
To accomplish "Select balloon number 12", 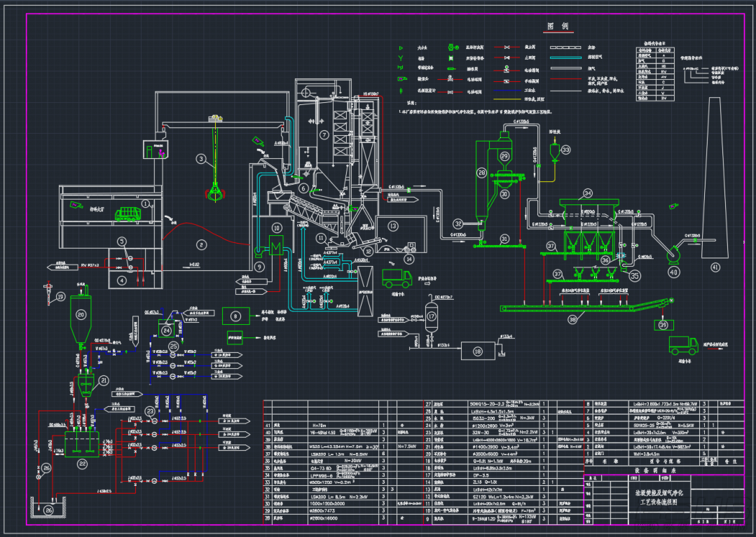I will coord(369,251).
